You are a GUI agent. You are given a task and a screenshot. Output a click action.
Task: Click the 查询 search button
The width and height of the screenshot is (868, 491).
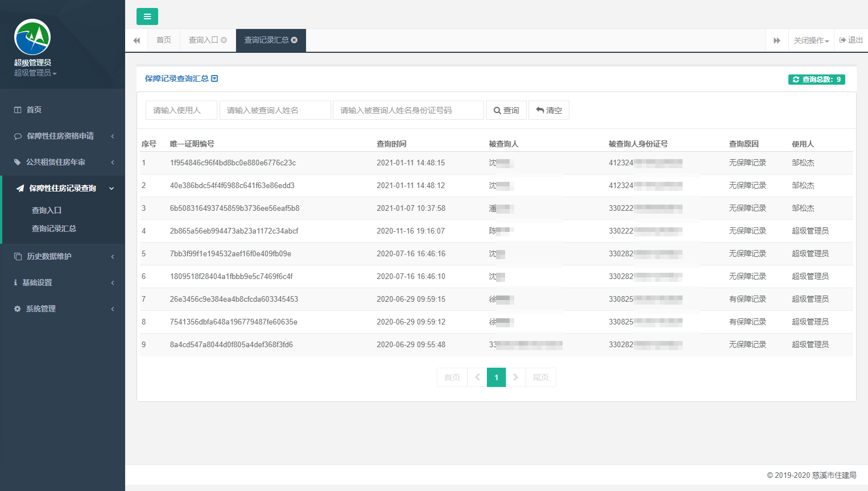(506, 110)
